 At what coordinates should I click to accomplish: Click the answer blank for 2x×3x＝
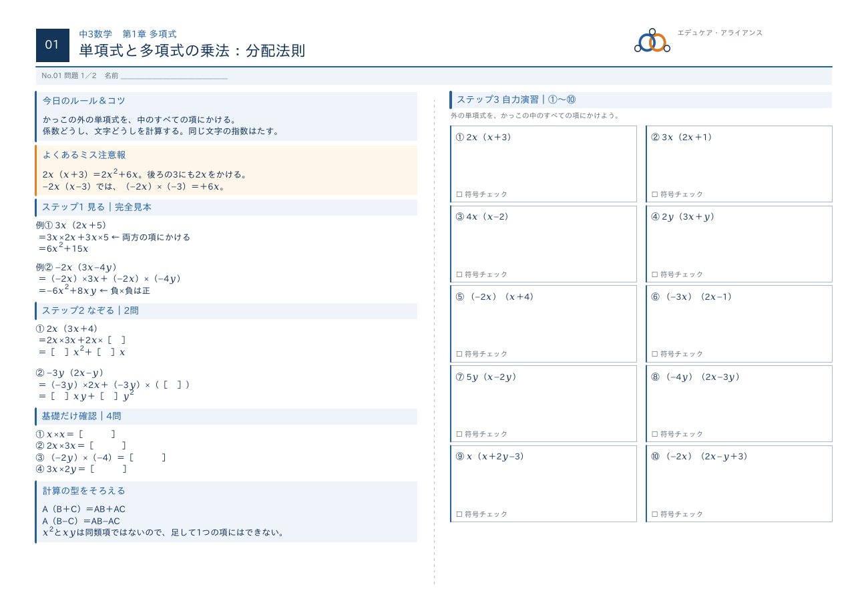tap(107, 445)
